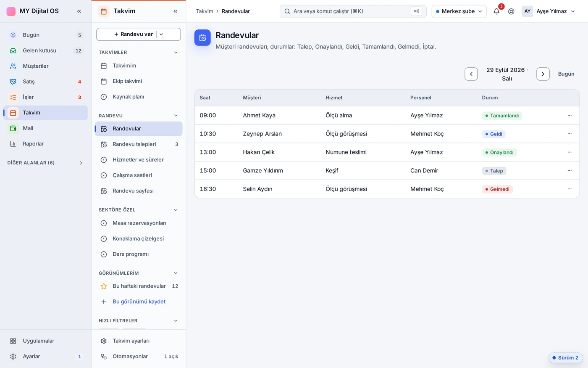The width and height of the screenshot is (588, 368).
Task: Open Müşteriler in main sidebar
Action: point(45,66)
